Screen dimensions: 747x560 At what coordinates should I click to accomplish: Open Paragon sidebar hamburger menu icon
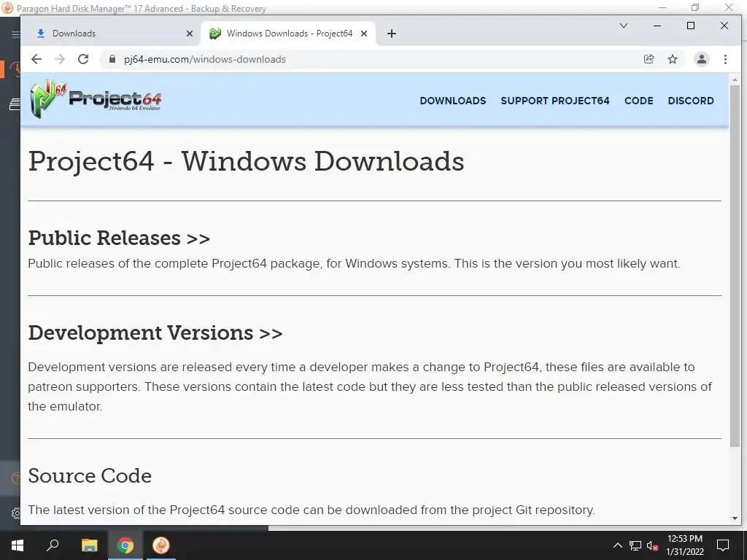click(15, 34)
